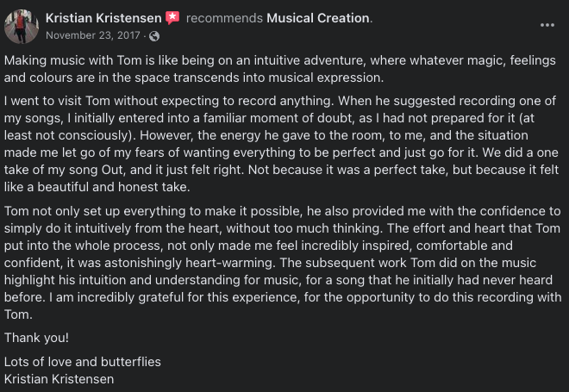The height and width of the screenshot is (392, 569).
Task: Open the November 23, 2017 post timestamp
Action: (94, 36)
